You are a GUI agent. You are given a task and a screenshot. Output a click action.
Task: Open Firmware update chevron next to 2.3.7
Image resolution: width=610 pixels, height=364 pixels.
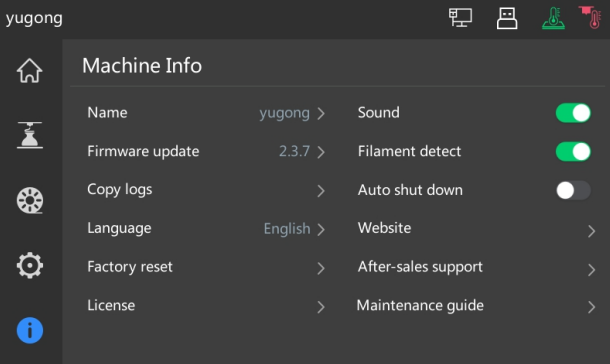click(321, 152)
